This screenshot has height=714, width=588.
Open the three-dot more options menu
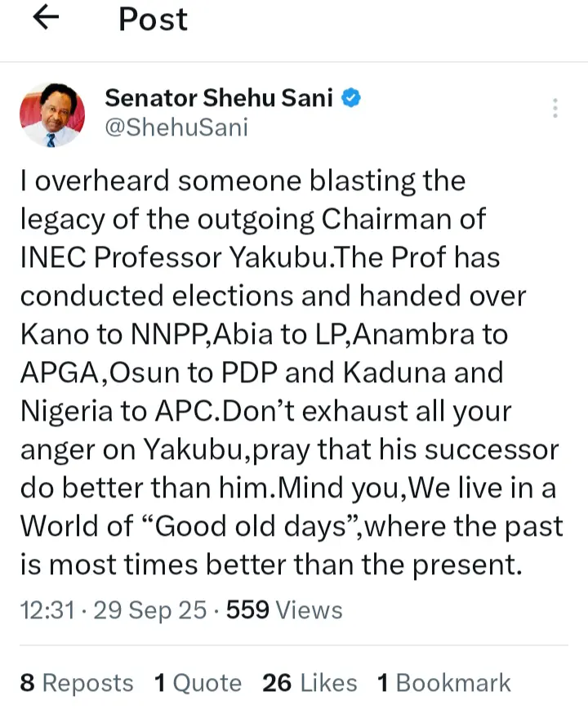(555, 109)
